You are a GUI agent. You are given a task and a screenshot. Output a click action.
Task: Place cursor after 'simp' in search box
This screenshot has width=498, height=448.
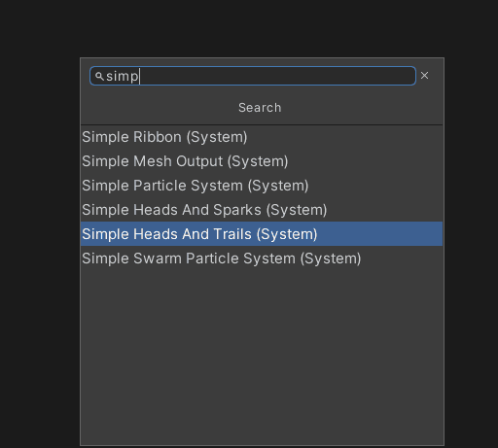(x=139, y=77)
